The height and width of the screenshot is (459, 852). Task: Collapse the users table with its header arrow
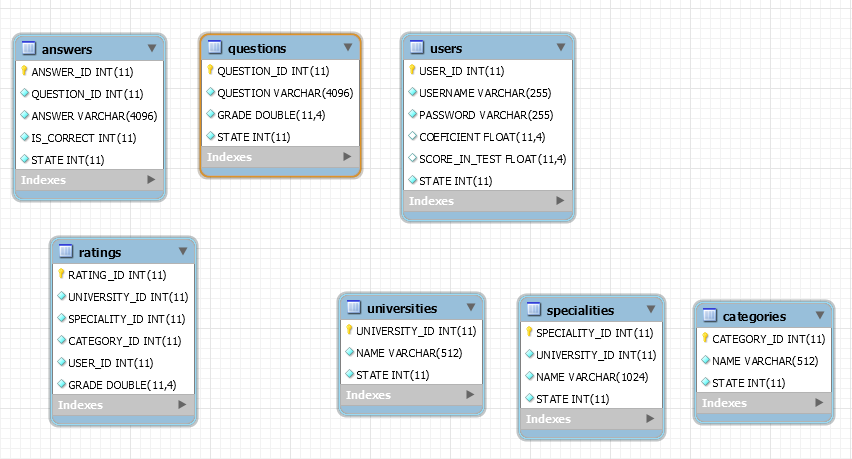(x=561, y=47)
